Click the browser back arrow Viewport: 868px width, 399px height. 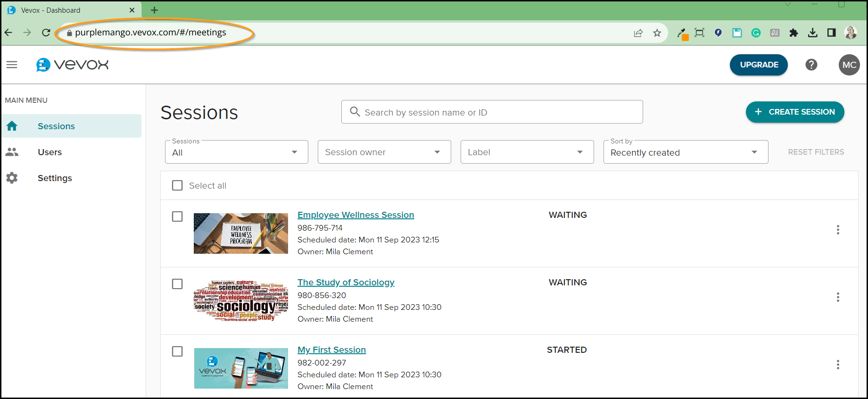tap(8, 33)
